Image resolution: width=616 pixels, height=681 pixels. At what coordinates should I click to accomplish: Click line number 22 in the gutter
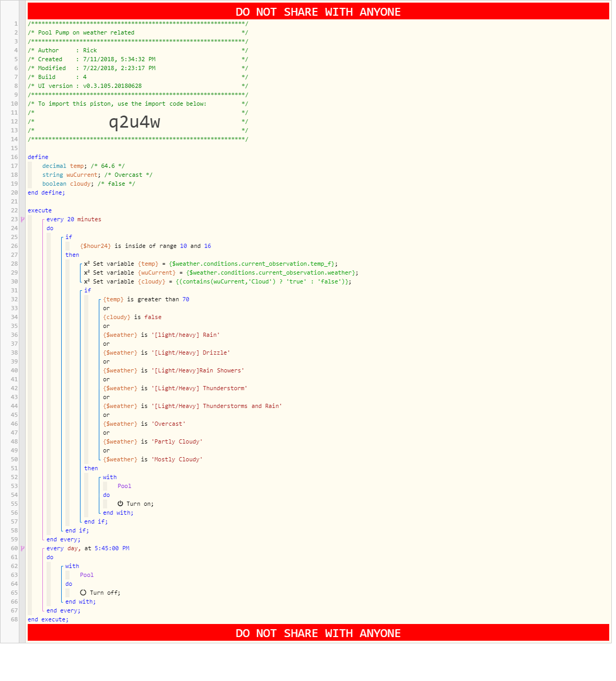point(14,210)
